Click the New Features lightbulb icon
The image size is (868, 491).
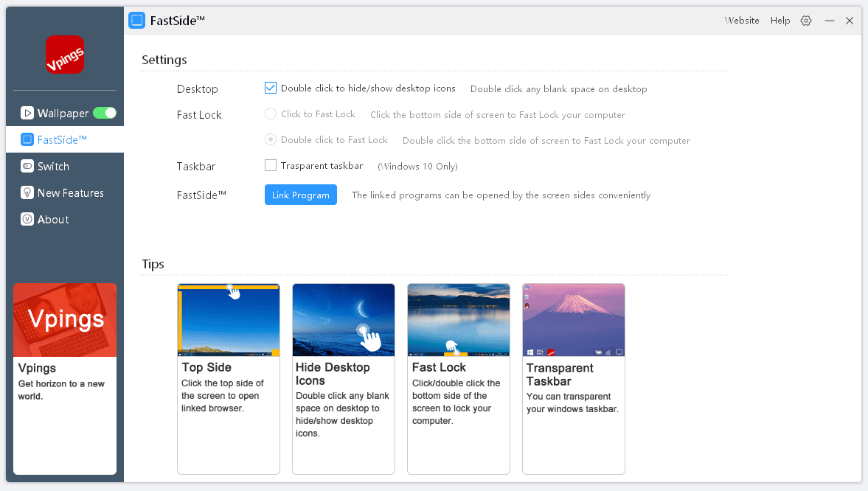tap(27, 192)
